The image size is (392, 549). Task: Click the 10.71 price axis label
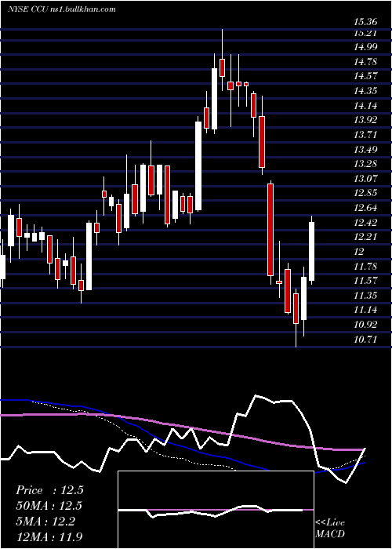365,340
